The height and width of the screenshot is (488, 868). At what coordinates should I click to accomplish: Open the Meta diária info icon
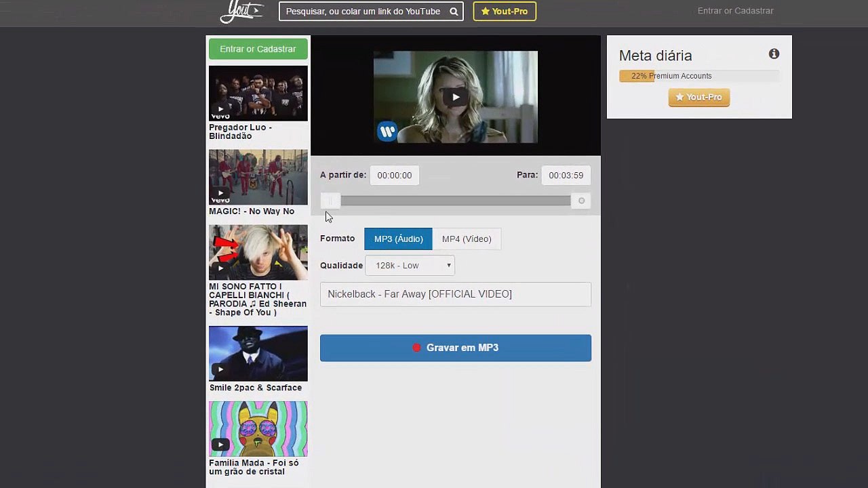(774, 54)
